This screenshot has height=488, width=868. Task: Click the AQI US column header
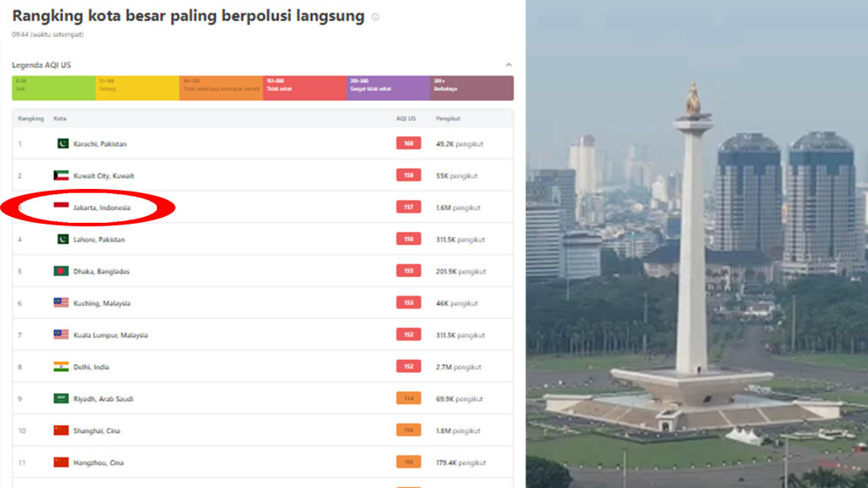pyautogui.click(x=406, y=119)
